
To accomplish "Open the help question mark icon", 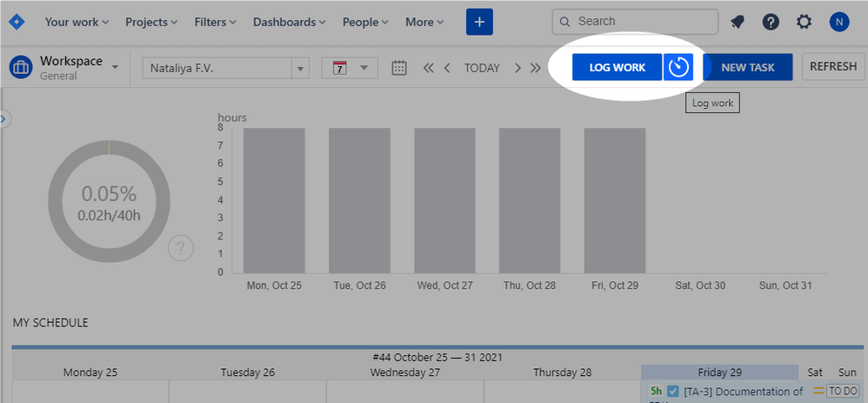I will pos(771,22).
